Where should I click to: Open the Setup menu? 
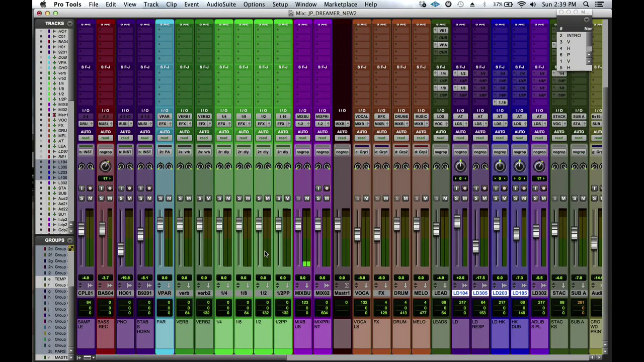(x=280, y=5)
